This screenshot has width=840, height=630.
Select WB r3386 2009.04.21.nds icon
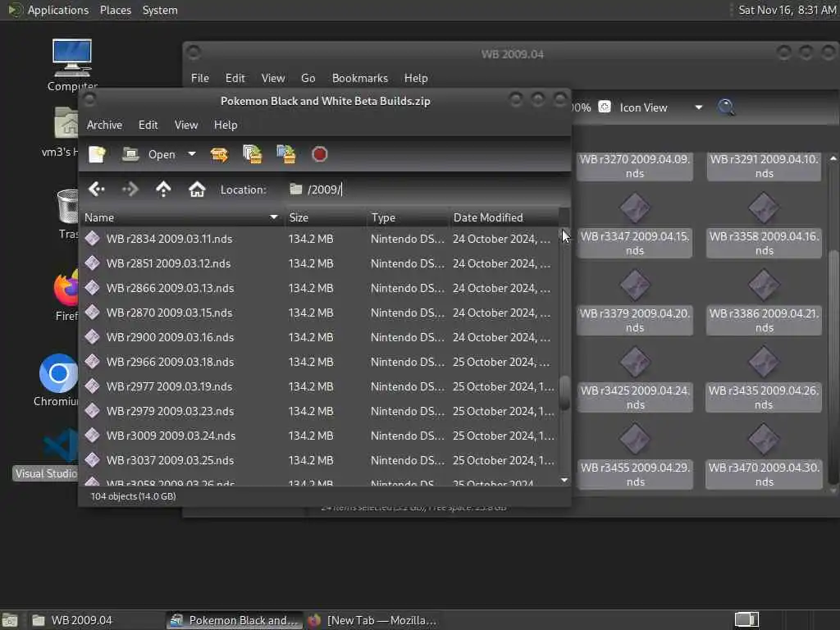pyautogui.click(x=764, y=285)
